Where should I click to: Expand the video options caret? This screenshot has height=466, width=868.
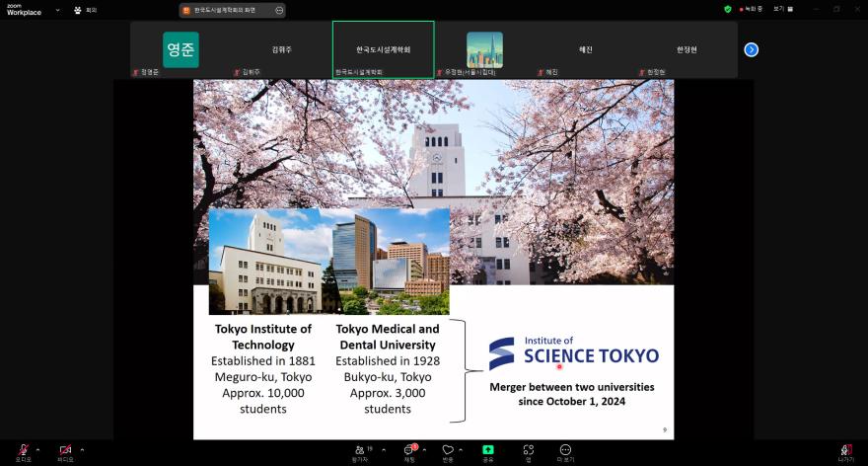point(82,450)
